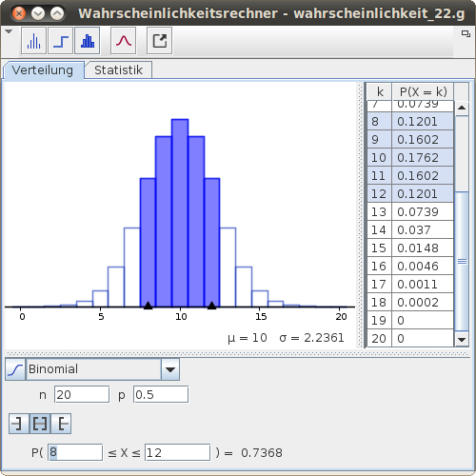Screen dimensions: 476x476
Task: Select table row k equals 13
Action: [x=410, y=211]
